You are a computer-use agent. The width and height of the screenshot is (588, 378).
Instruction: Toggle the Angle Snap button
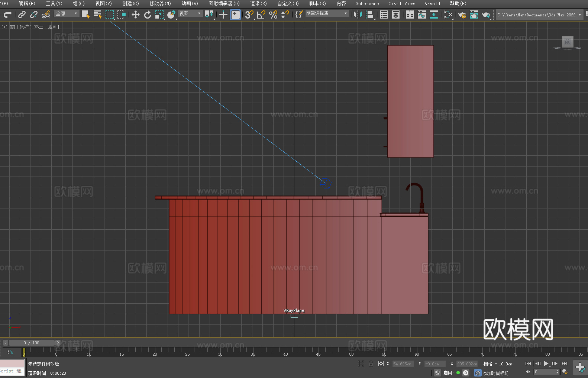click(x=261, y=14)
